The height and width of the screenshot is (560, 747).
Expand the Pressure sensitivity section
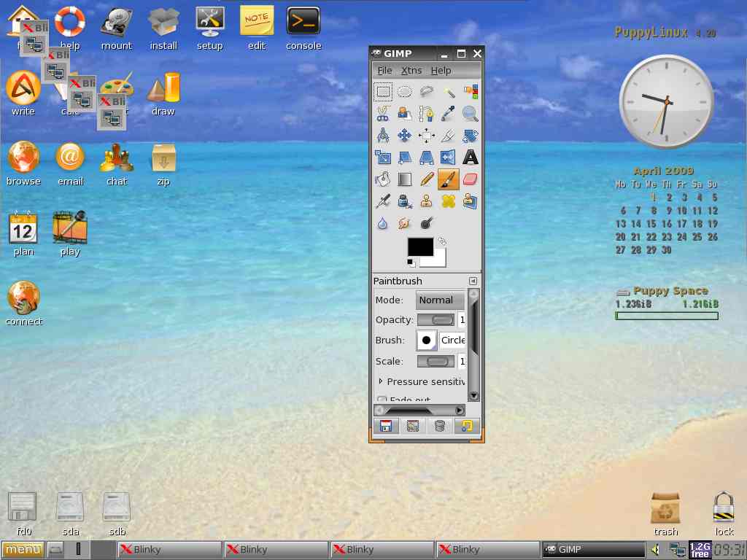coord(381,381)
